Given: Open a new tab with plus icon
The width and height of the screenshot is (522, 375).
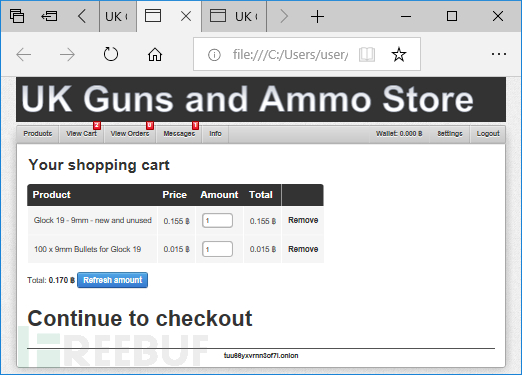Looking at the screenshot, I should [x=317, y=16].
